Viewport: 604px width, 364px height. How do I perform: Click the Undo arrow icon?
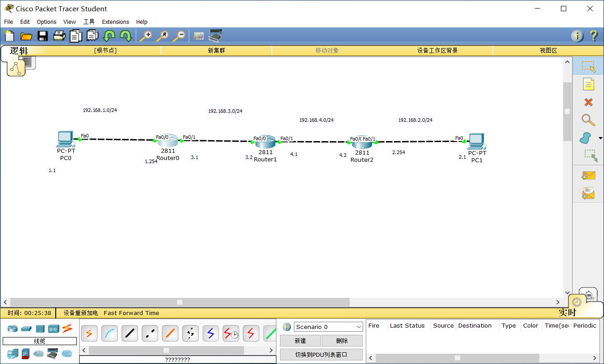pos(109,36)
